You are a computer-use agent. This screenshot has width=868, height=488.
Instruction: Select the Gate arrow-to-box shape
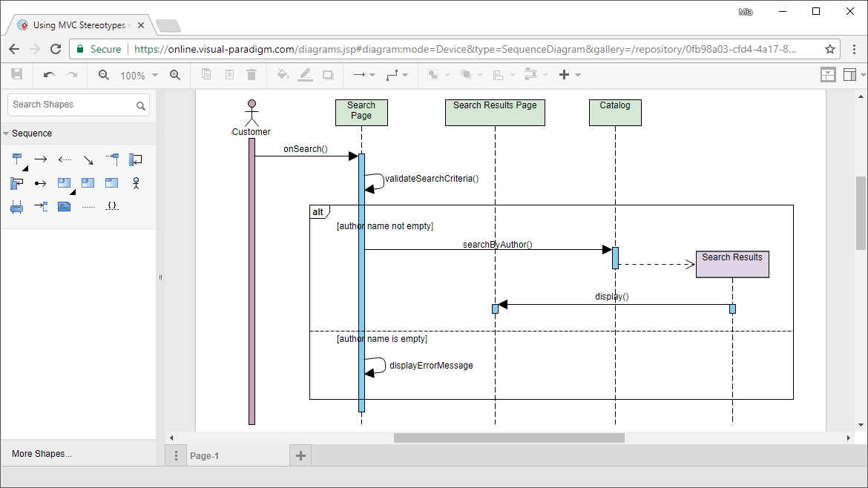click(x=41, y=206)
